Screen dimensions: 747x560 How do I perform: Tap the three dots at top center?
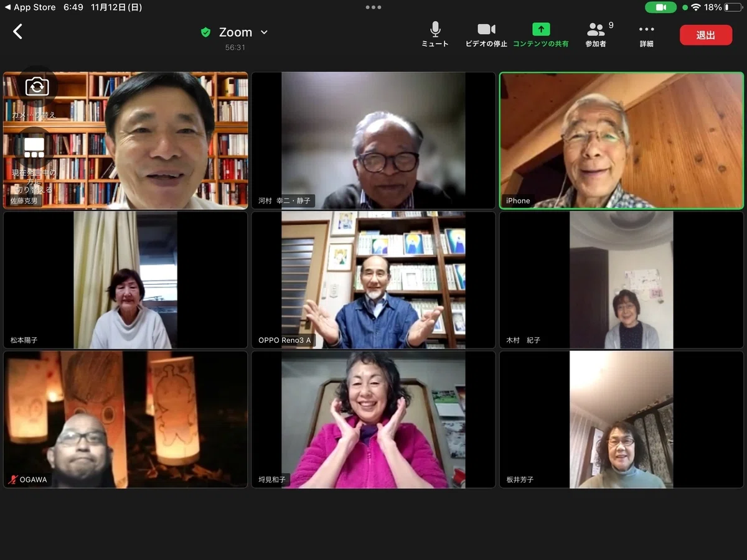[x=374, y=7]
